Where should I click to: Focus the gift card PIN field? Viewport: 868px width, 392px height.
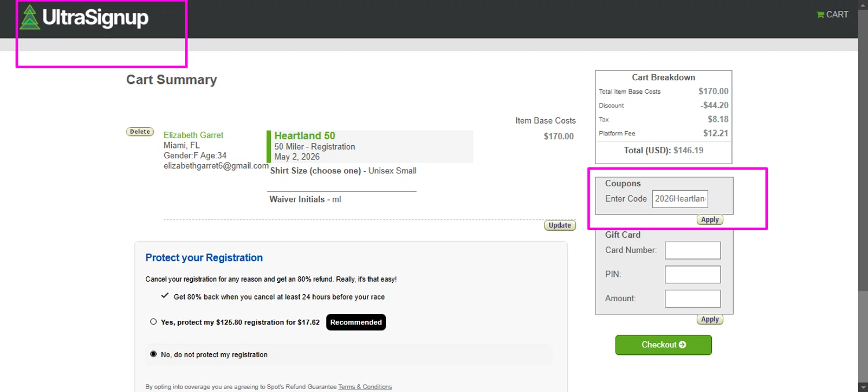[693, 275]
